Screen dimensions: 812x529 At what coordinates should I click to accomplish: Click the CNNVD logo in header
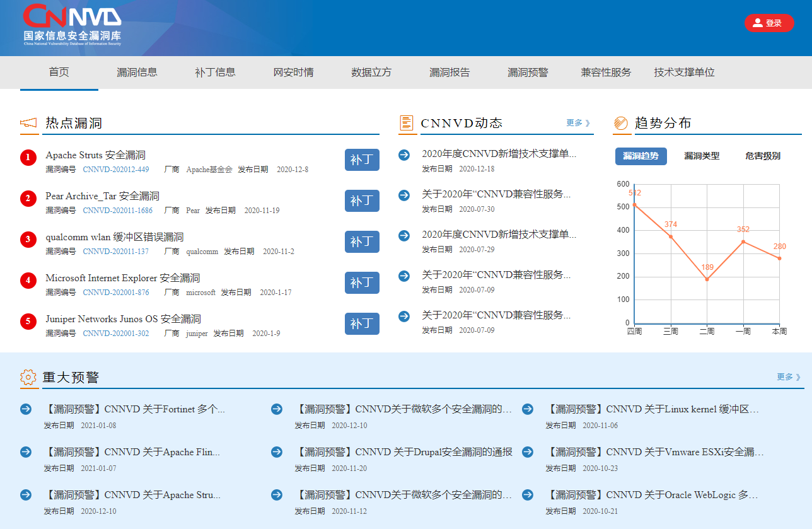pyautogui.click(x=72, y=25)
